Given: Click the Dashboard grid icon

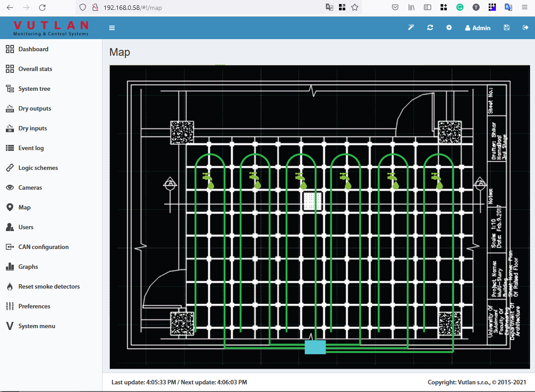Looking at the screenshot, I should coord(10,49).
